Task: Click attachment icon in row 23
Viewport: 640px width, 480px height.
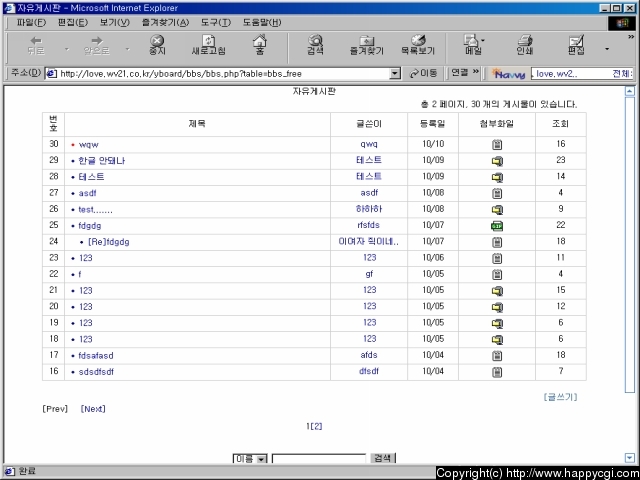Action: click(497, 258)
